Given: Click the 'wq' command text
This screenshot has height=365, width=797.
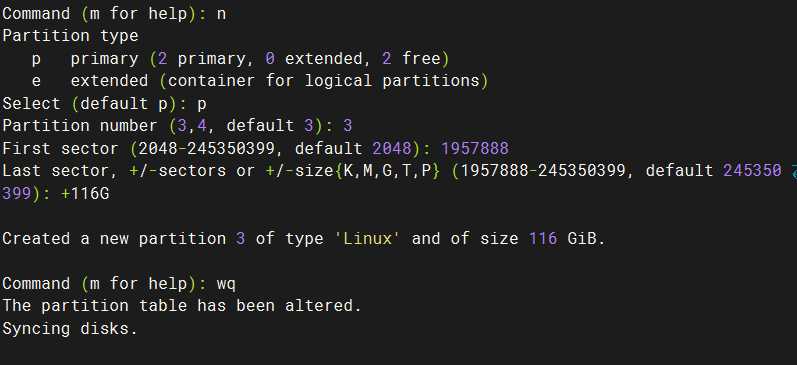Looking at the screenshot, I should coord(226,284).
